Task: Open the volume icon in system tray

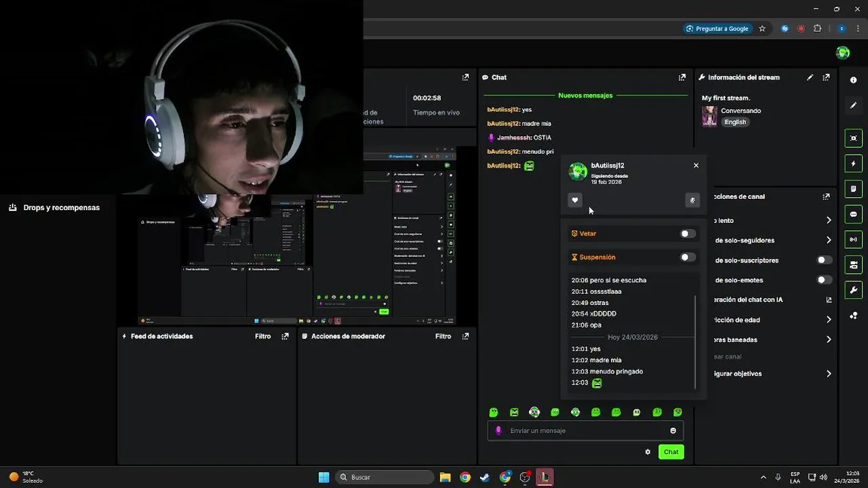Action: pyautogui.click(x=823, y=477)
